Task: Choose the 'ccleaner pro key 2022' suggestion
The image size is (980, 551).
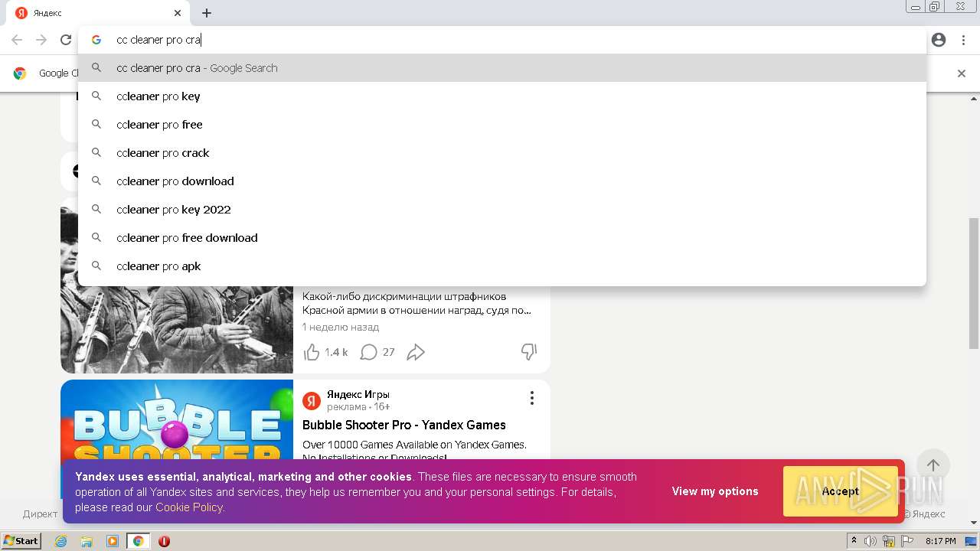Action: pos(502,210)
